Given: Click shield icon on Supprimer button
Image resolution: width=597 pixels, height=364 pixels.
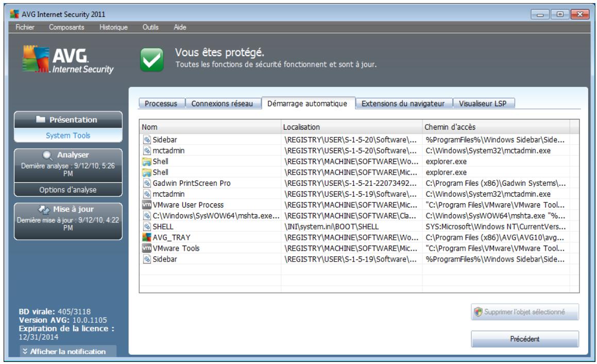Looking at the screenshot, I should pos(478,312).
